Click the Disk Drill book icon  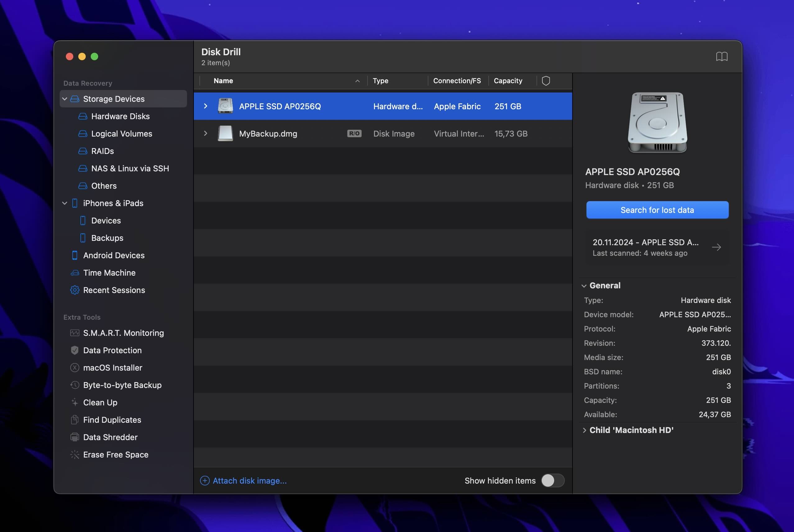coord(722,56)
